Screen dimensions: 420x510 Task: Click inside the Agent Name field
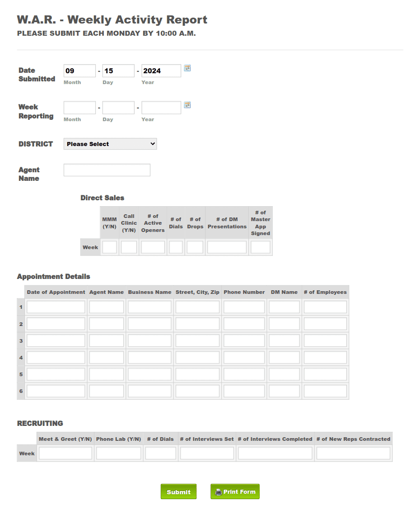[x=107, y=170]
